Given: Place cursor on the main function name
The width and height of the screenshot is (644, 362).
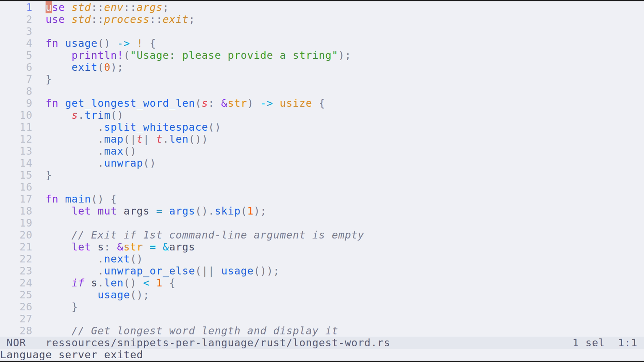Looking at the screenshot, I should tap(78, 199).
